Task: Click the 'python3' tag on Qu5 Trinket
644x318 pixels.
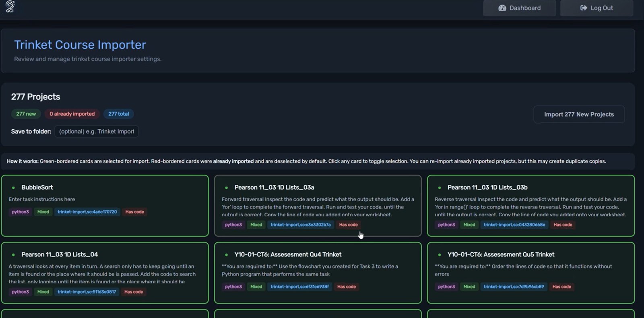Action: [446, 287]
